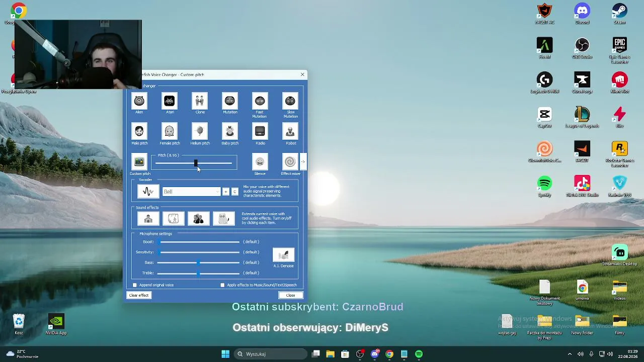Click the Pitch slider track

194,163
